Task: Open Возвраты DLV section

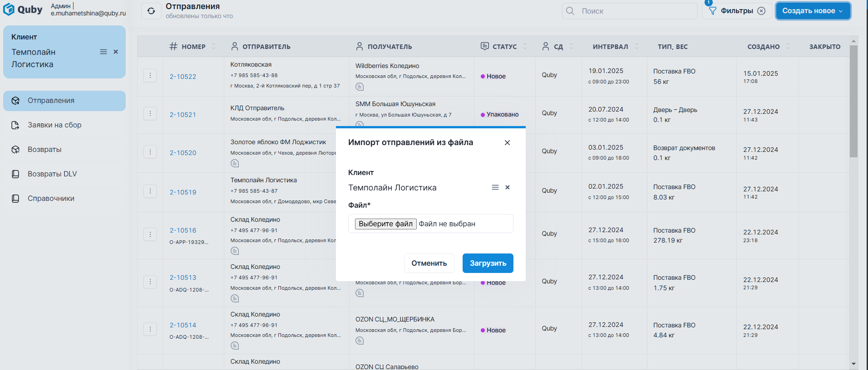Action: pos(64,174)
